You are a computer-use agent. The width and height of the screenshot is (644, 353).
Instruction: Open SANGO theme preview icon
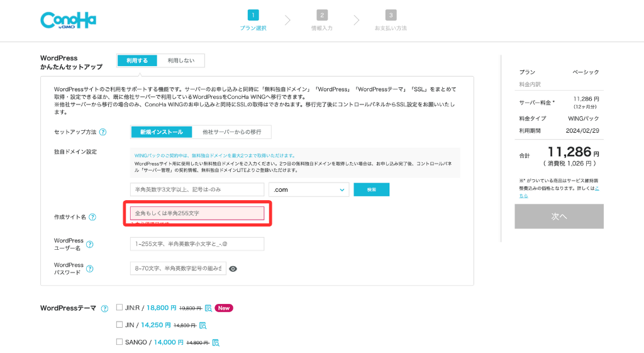tap(215, 343)
